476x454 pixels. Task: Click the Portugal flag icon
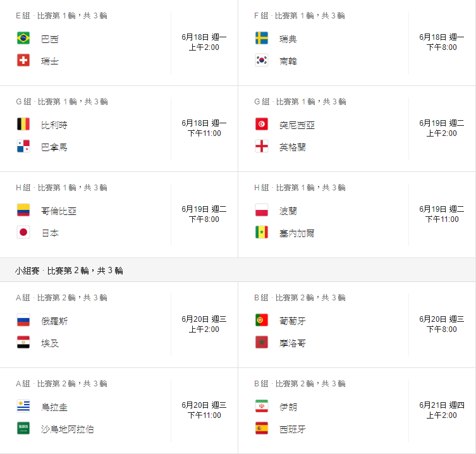(x=262, y=321)
